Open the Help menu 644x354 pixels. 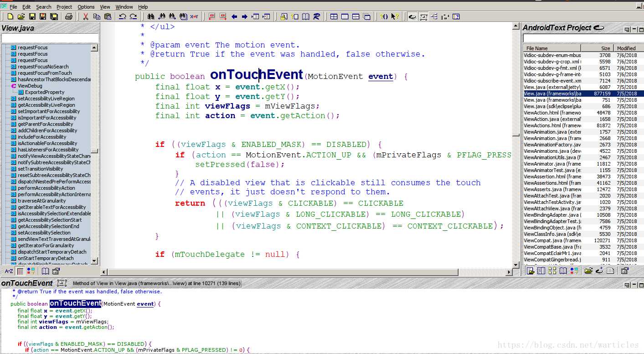[143, 7]
